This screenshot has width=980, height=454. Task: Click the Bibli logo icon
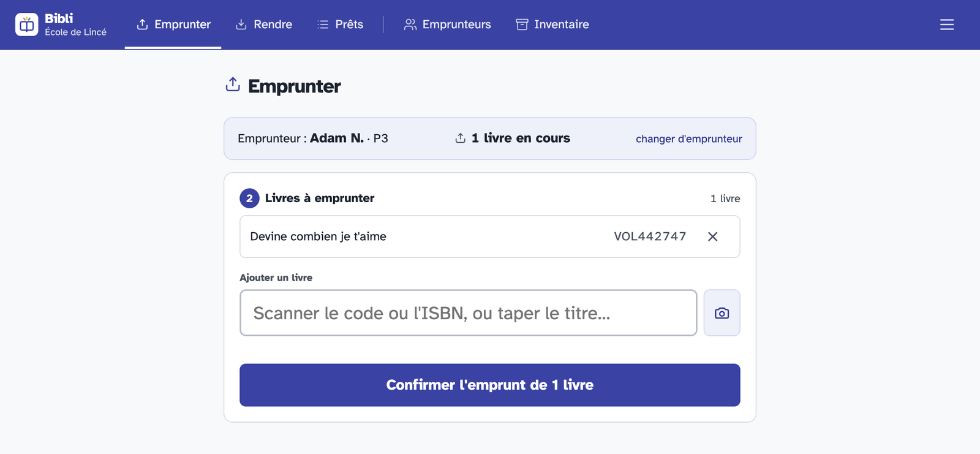[x=27, y=25]
